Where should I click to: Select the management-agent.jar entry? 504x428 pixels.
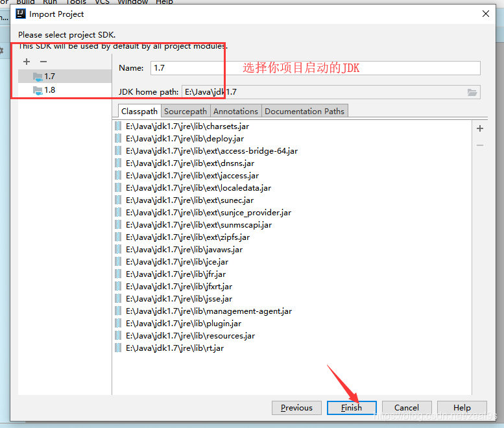click(292, 311)
